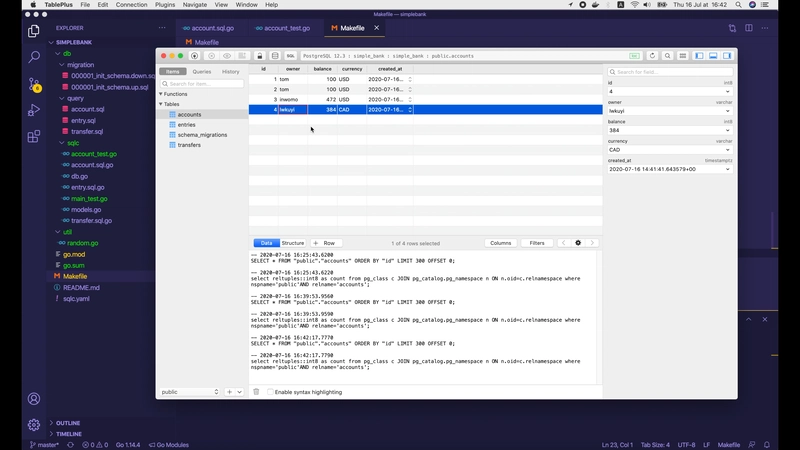Open the created_at field dropdown
Viewport: 800px width, 450px height.
(x=728, y=169)
